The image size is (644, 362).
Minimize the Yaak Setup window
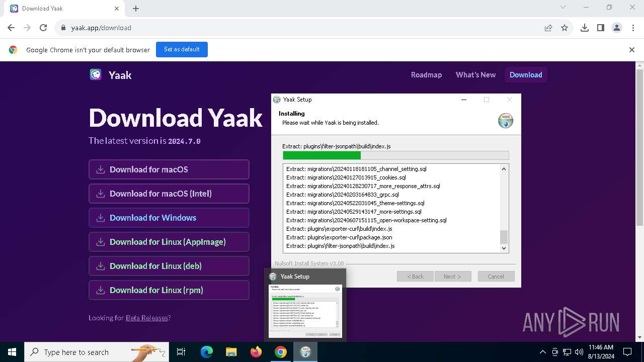pyautogui.click(x=463, y=100)
